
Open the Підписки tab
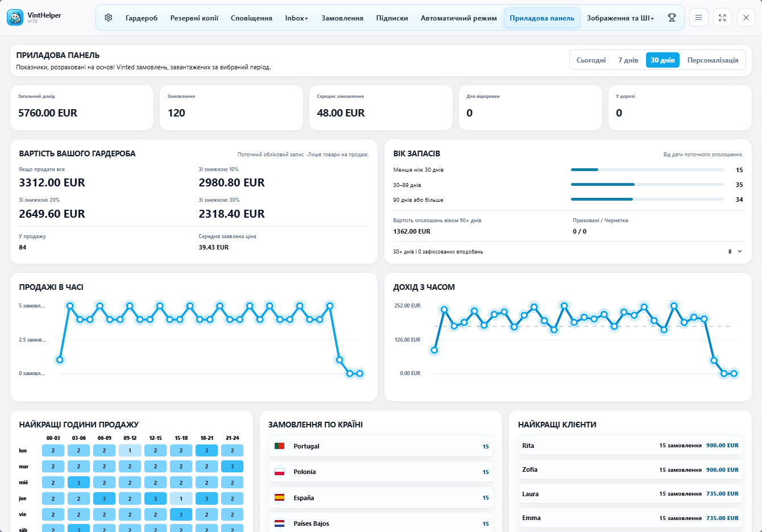click(392, 18)
